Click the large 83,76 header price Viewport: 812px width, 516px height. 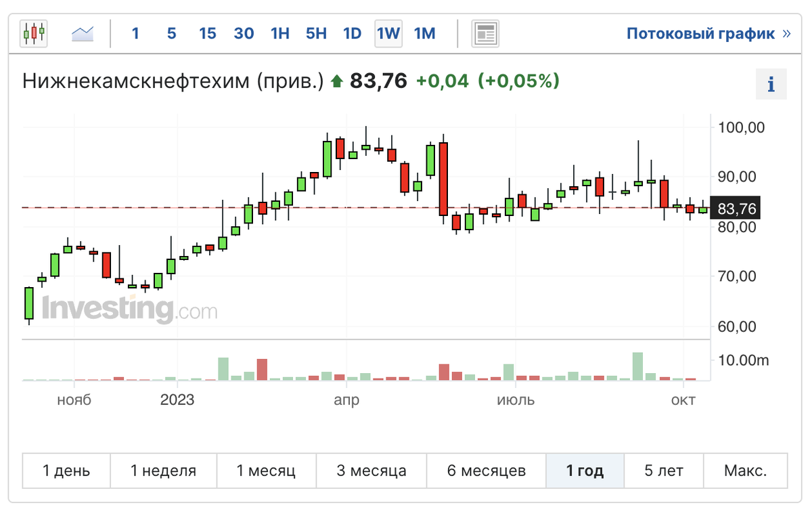[378, 81]
